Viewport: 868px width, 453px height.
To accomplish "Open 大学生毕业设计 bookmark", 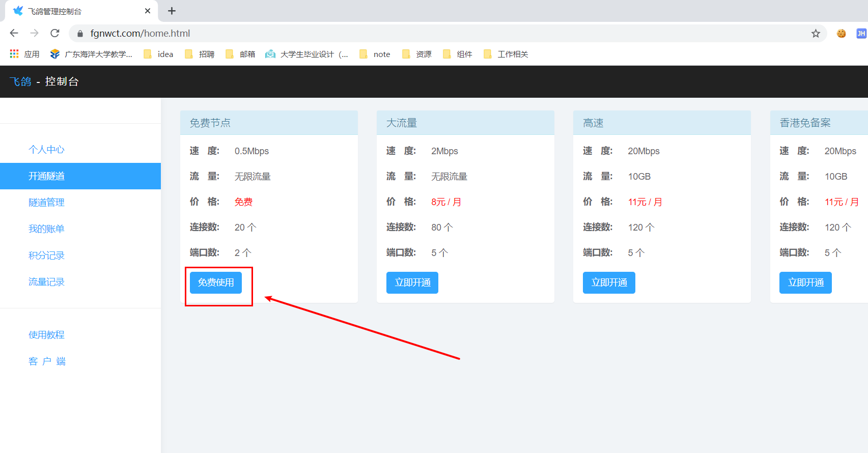I will [307, 54].
